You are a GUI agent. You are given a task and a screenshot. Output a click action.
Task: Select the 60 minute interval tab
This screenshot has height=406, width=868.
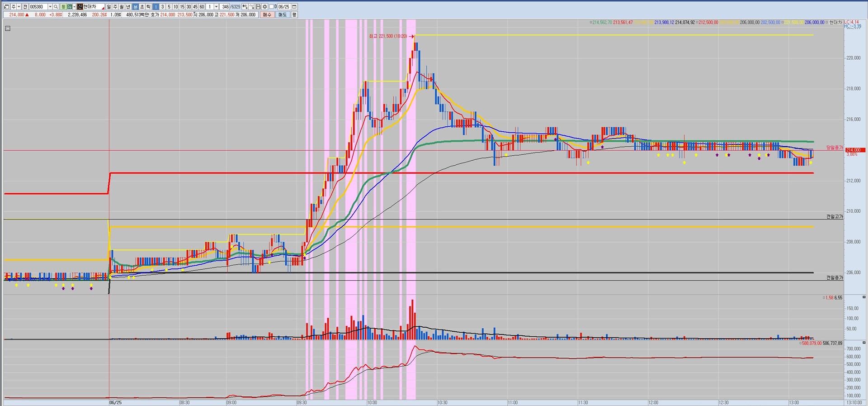202,7
